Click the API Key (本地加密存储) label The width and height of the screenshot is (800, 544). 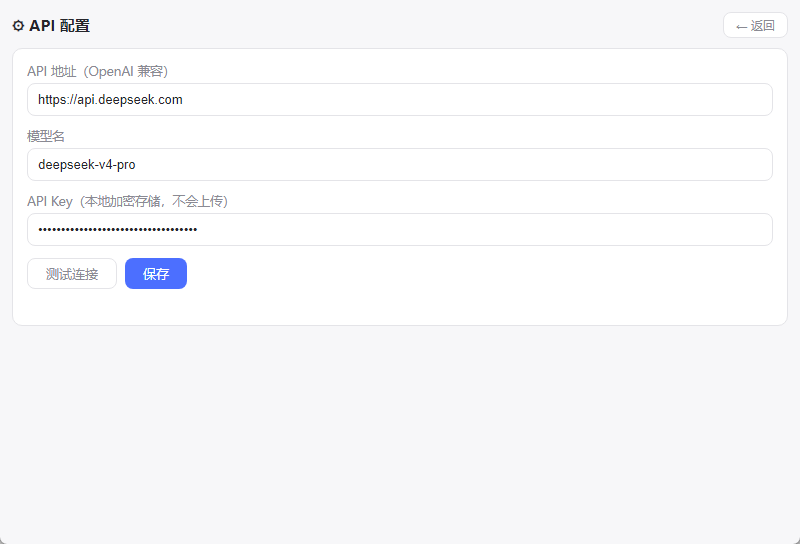[x=128, y=201]
